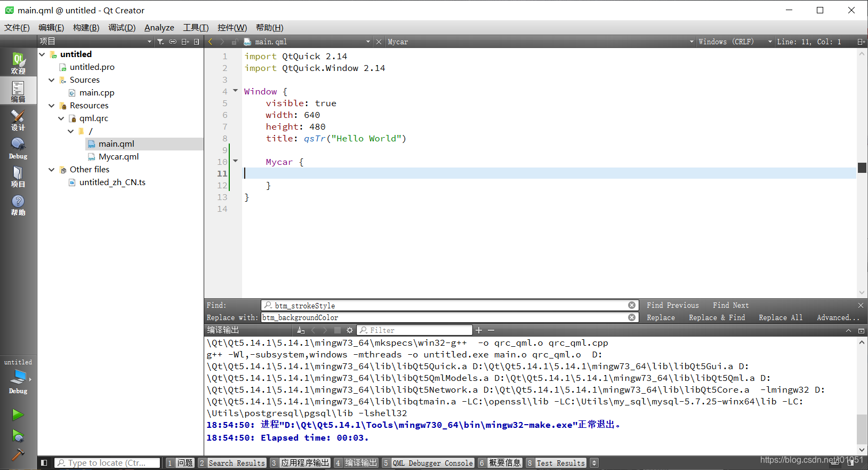Open the 项目 view dropdown
Image resolution: width=868 pixels, height=470 pixels.
[96, 42]
